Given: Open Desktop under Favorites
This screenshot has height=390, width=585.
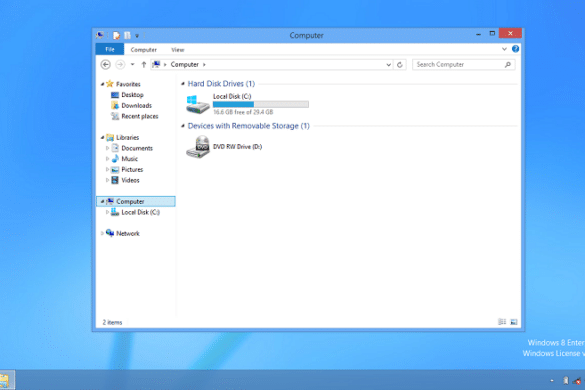Looking at the screenshot, I should pos(132,95).
